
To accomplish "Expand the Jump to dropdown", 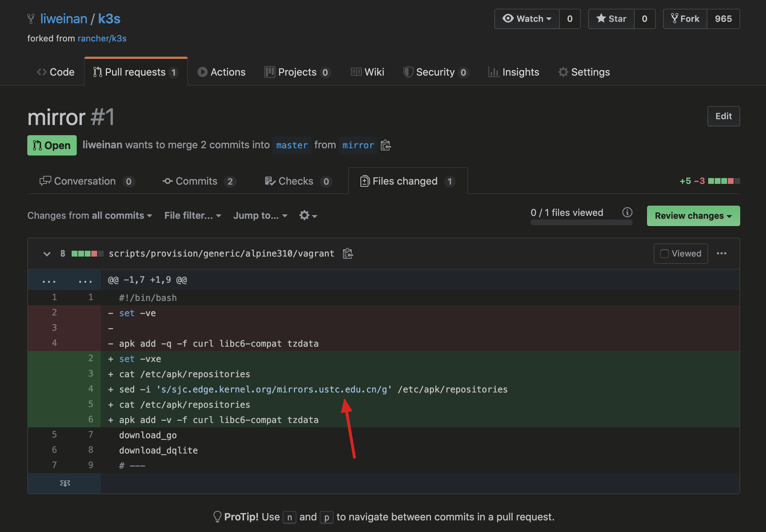I will click(x=260, y=215).
